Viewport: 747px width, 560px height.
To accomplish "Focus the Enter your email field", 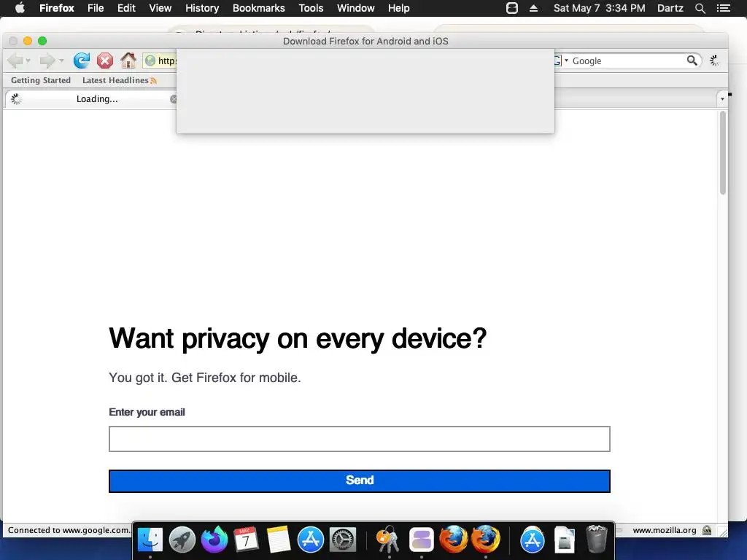I will pyautogui.click(x=359, y=438).
